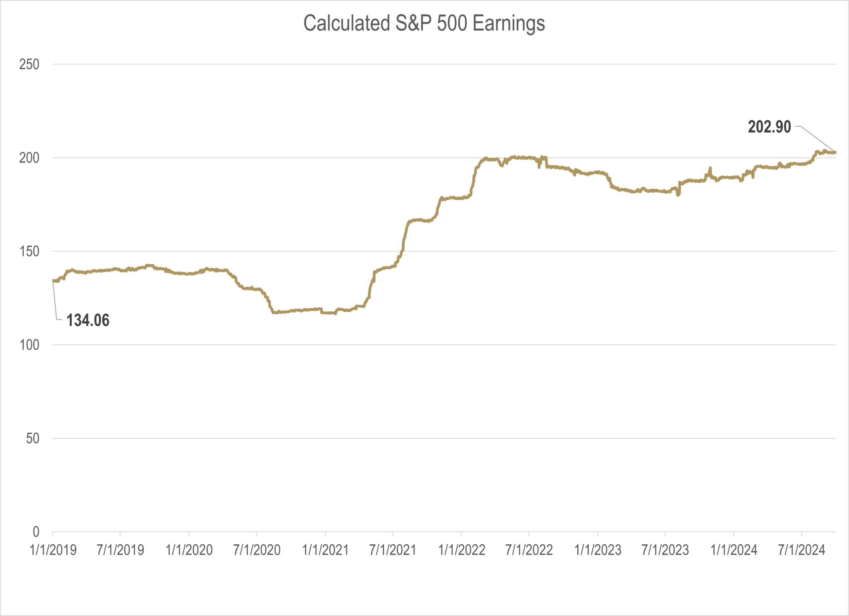Select the 134.06 data label

[88, 320]
